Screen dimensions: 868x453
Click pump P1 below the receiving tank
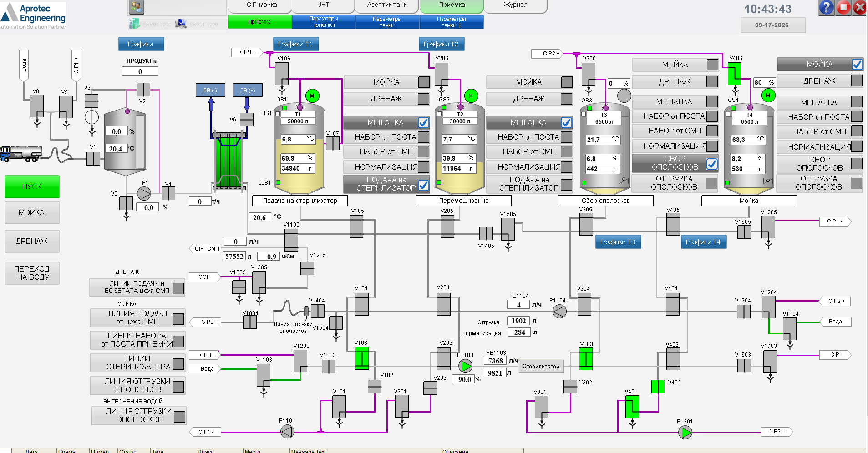(144, 194)
